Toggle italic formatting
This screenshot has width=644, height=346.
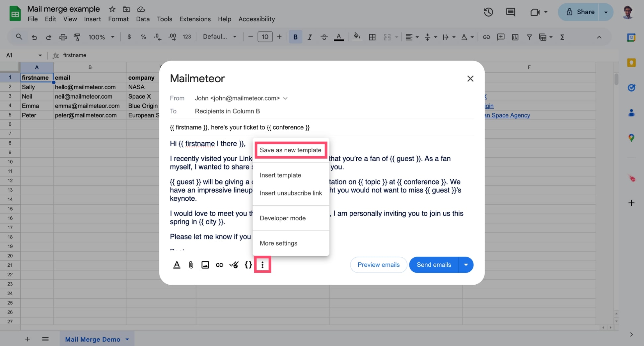310,37
